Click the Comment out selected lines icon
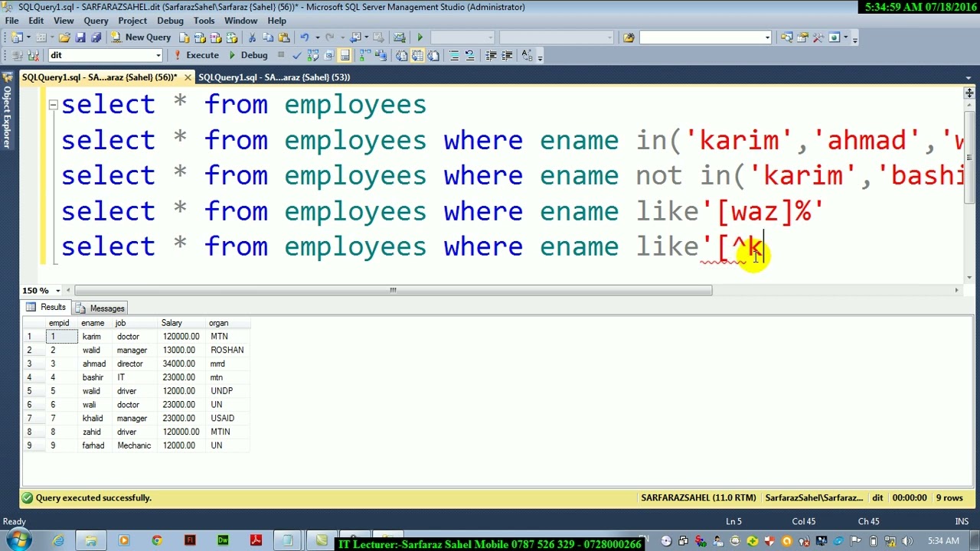The image size is (980, 551). [x=454, y=55]
